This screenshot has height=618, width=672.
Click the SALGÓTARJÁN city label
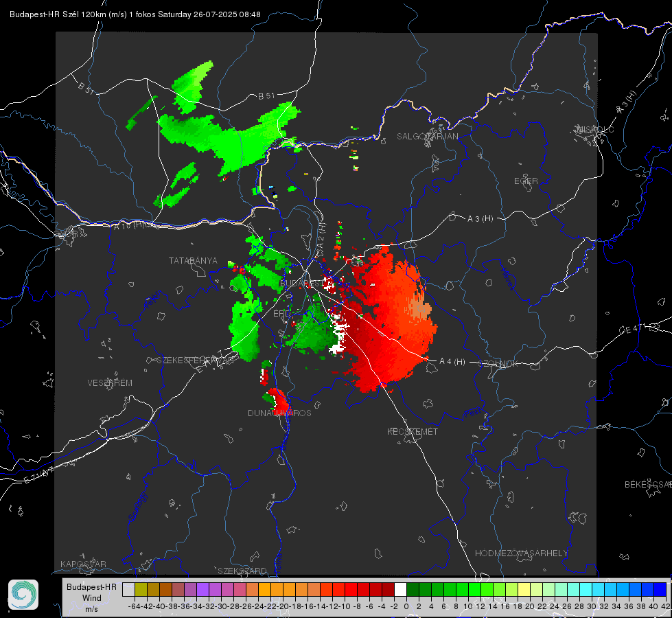coord(427,137)
